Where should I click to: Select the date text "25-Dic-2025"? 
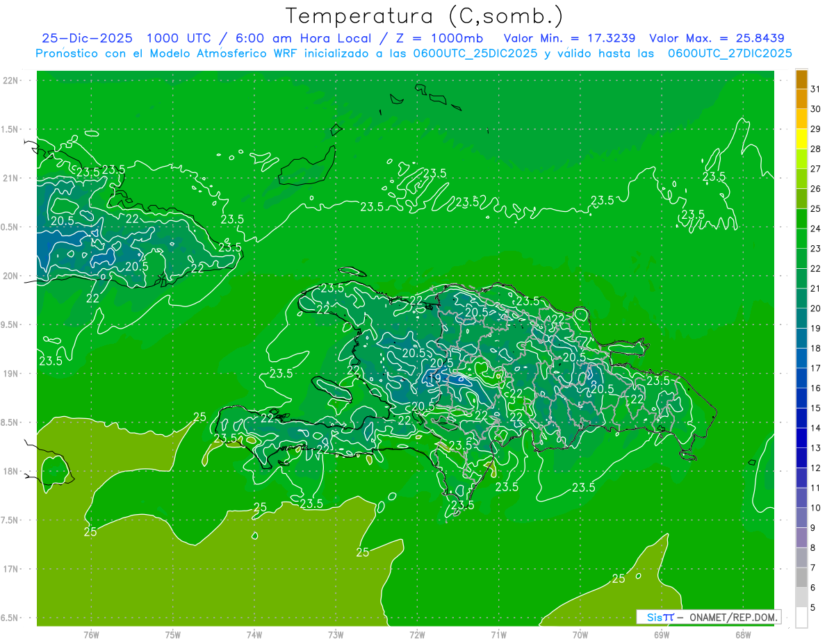(88, 38)
